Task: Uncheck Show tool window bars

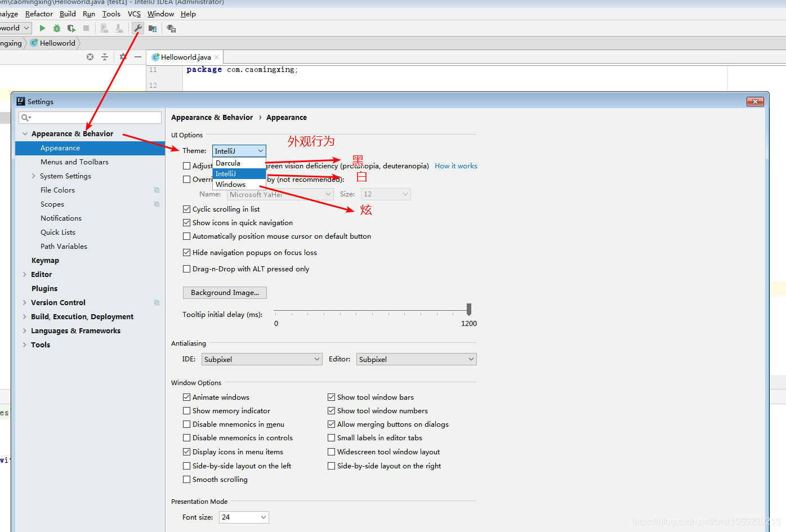Action: tap(331, 397)
